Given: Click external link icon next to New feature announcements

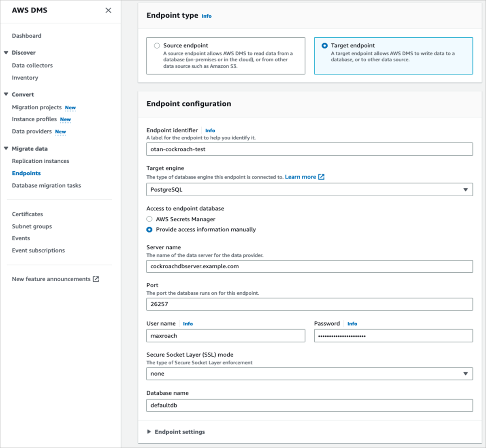Looking at the screenshot, I should coord(96,279).
